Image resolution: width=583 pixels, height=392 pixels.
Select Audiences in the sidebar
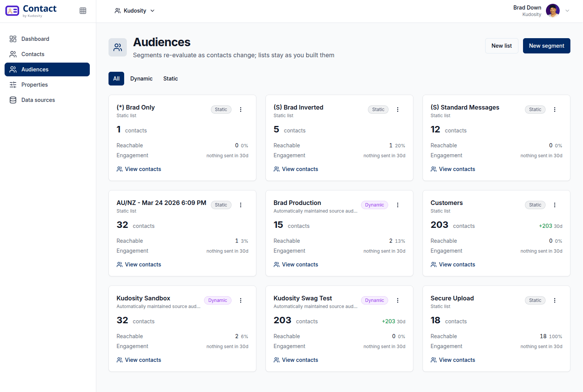[x=47, y=69]
